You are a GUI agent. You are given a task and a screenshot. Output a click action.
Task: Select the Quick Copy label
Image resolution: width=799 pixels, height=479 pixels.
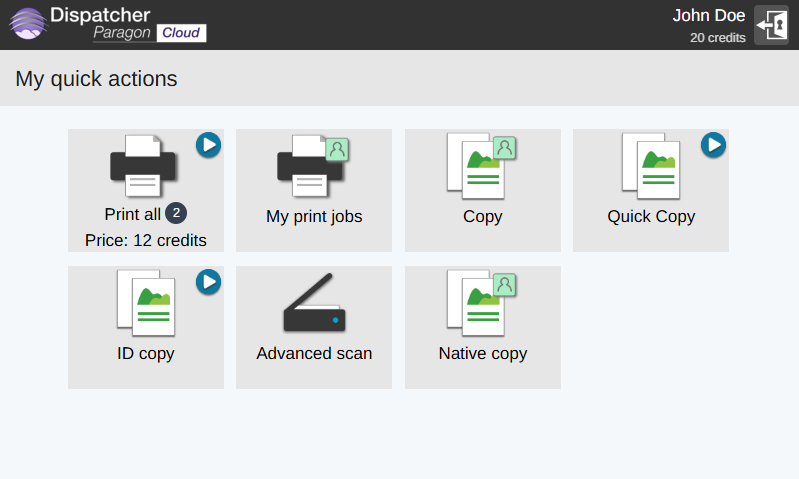[x=651, y=217]
